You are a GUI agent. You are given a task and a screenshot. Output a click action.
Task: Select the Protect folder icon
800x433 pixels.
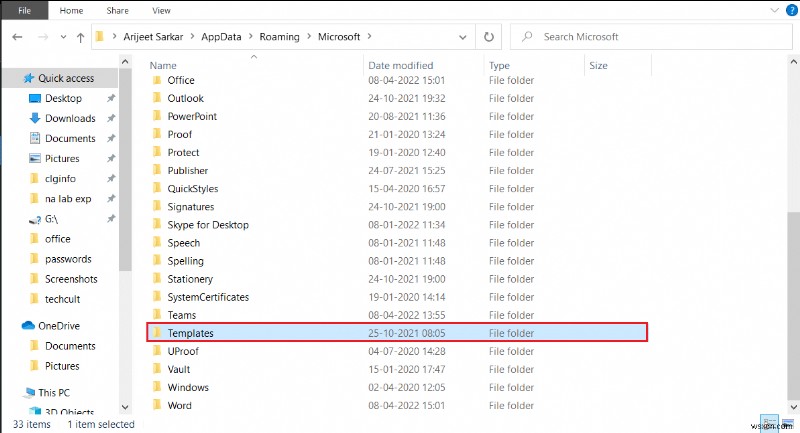[157, 152]
